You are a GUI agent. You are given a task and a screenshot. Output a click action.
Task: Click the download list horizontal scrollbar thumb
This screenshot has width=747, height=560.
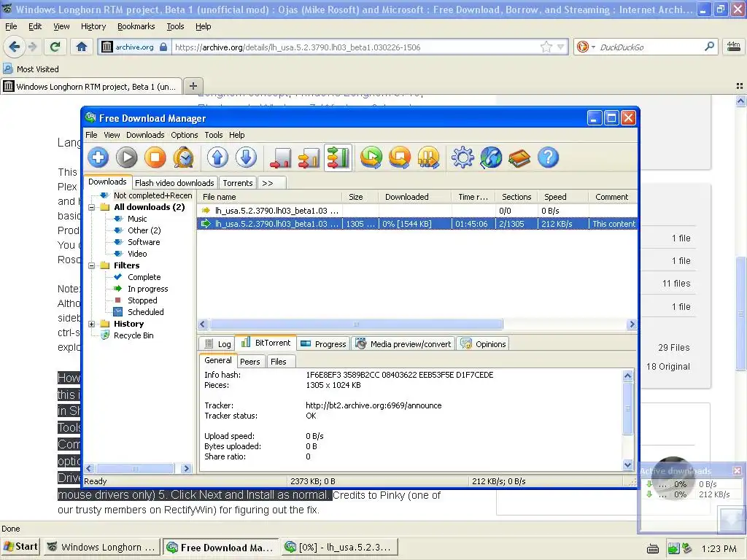coord(356,324)
